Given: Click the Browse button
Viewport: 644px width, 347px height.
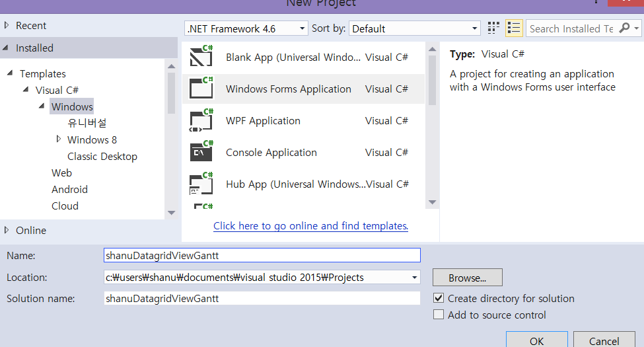Looking at the screenshot, I should click(467, 278).
